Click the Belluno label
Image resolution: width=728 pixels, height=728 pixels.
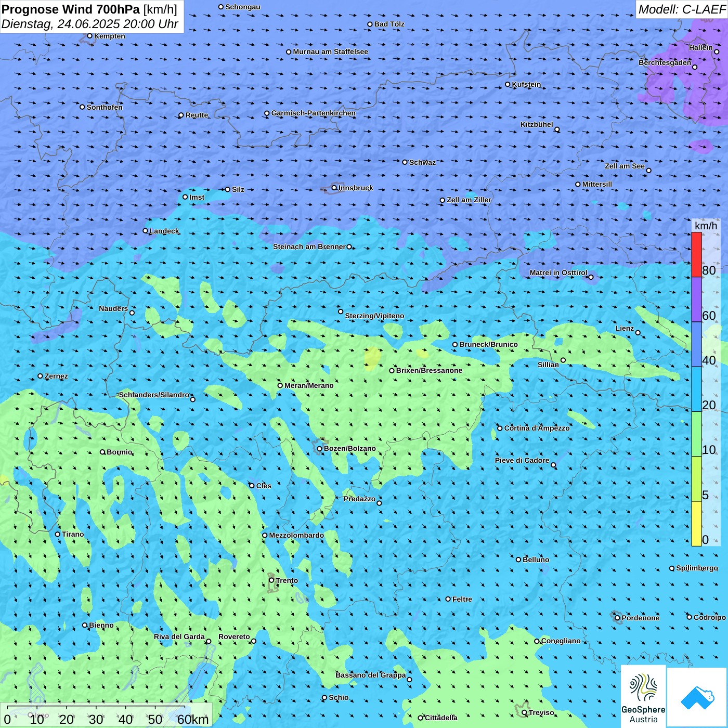(536, 560)
